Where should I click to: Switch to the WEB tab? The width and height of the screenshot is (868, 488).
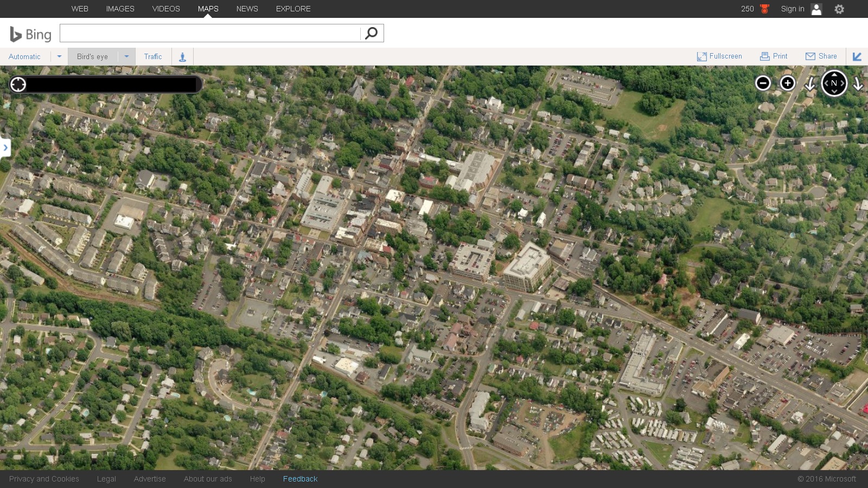coord(80,9)
